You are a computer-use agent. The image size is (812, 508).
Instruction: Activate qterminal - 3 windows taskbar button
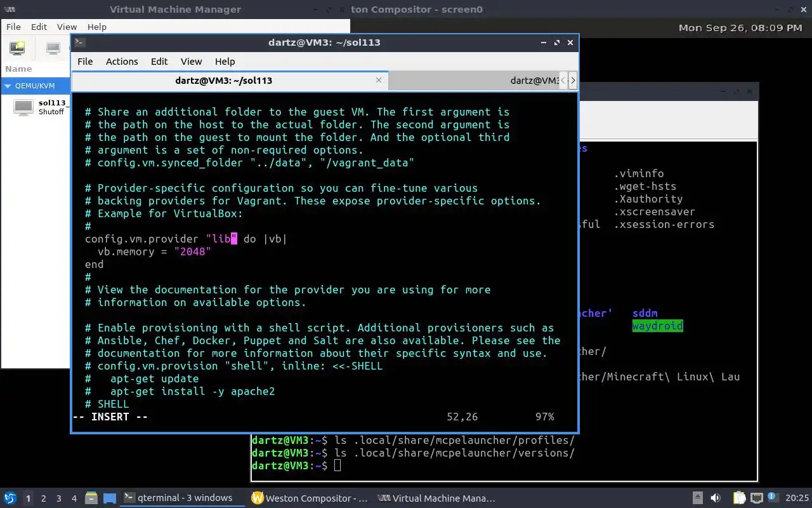point(183,498)
